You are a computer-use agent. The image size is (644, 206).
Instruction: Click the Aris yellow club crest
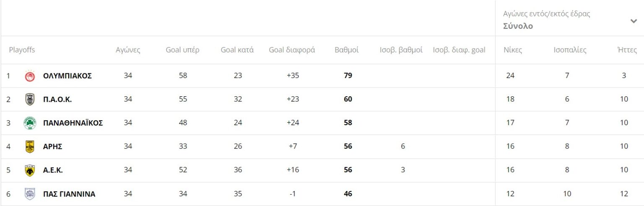point(30,147)
